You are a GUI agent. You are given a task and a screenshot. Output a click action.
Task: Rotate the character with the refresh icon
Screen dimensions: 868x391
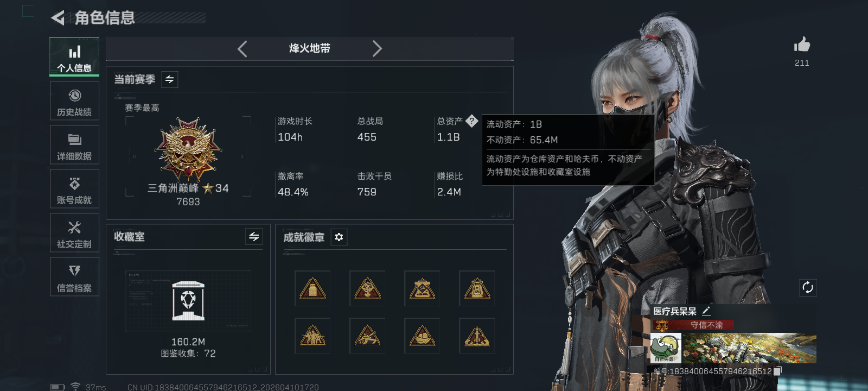808,288
